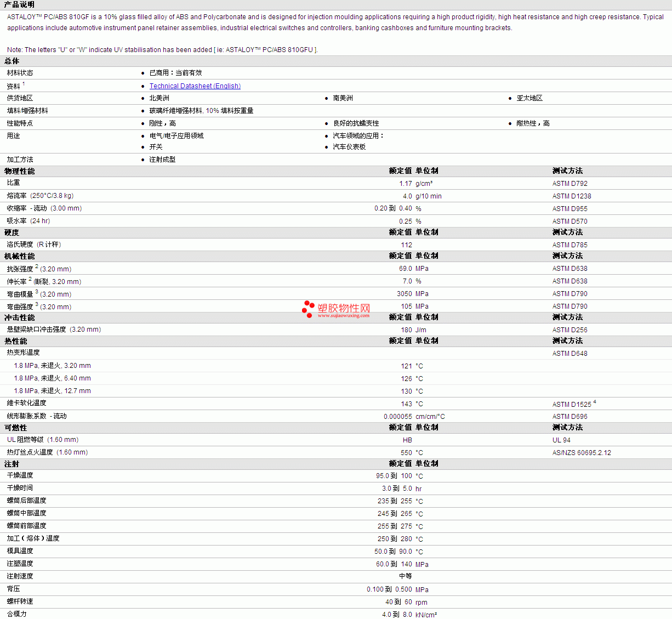The height and width of the screenshot is (619, 672).
Task: Select the "已商用：当前有效" status text
Action: click(175, 73)
